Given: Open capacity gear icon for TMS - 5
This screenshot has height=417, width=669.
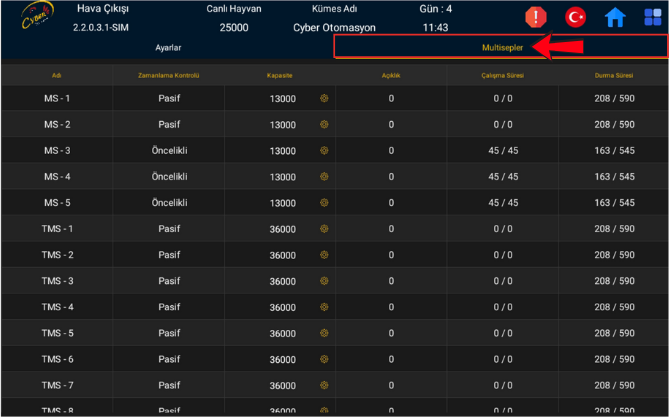Looking at the screenshot, I should tap(324, 333).
